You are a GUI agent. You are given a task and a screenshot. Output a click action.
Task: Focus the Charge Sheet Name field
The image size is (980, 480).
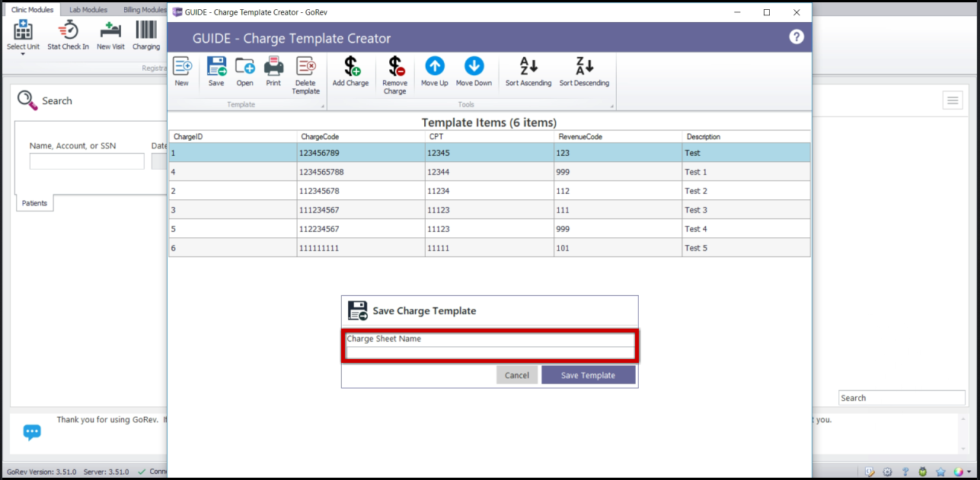coord(490,352)
